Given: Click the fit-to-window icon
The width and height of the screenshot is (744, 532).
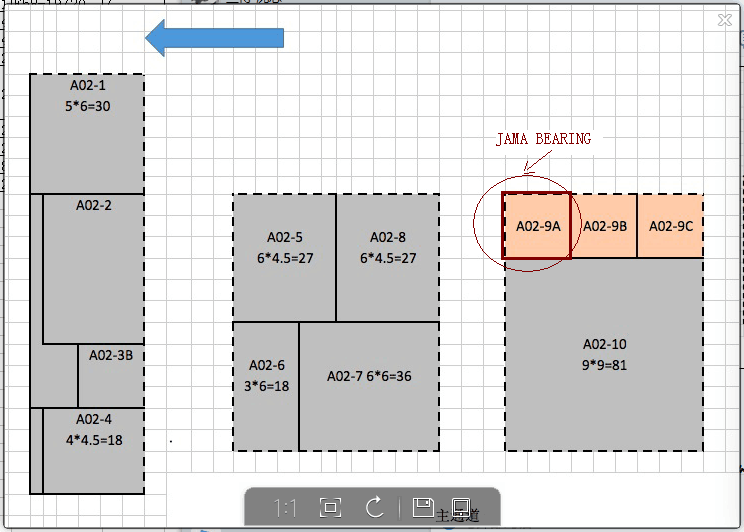Looking at the screenshot, I should tap(329, 508).
